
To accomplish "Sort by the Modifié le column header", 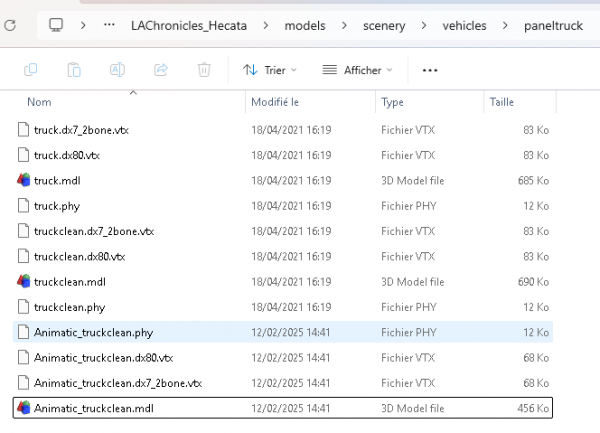I will [275, 102].
